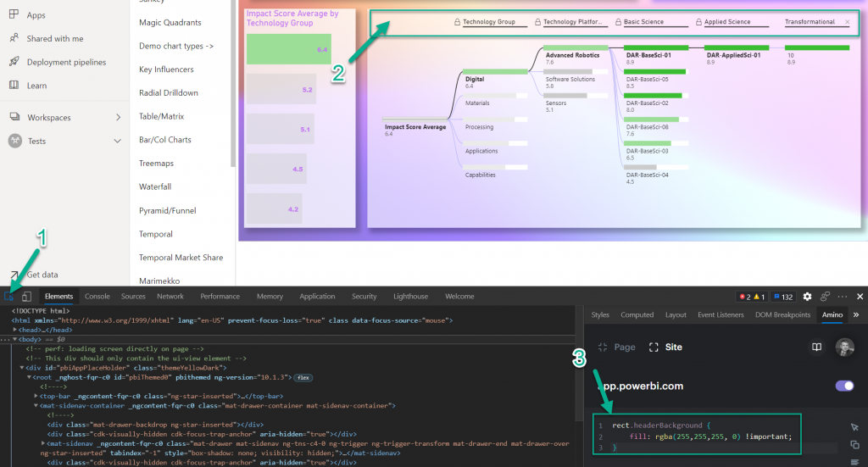Open the Radial Drilldown report page
The height and width of the screenshot is (467, 868).
169,93
